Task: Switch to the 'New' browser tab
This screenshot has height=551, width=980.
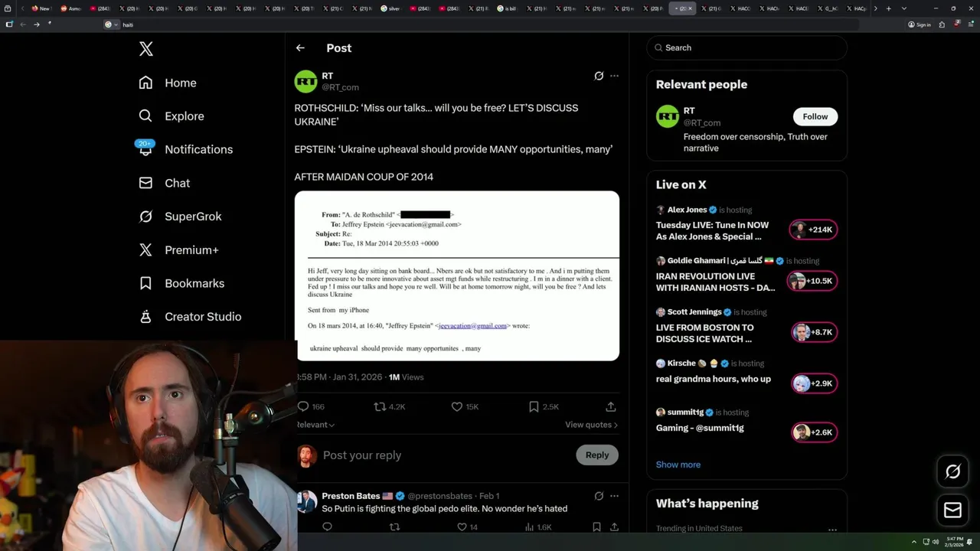Action: (x=41, y=8)
